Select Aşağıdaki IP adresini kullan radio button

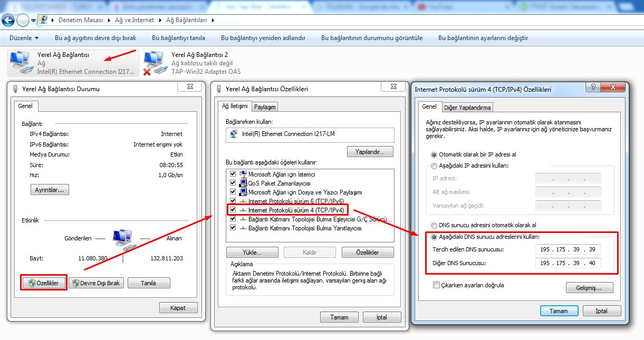435,166
